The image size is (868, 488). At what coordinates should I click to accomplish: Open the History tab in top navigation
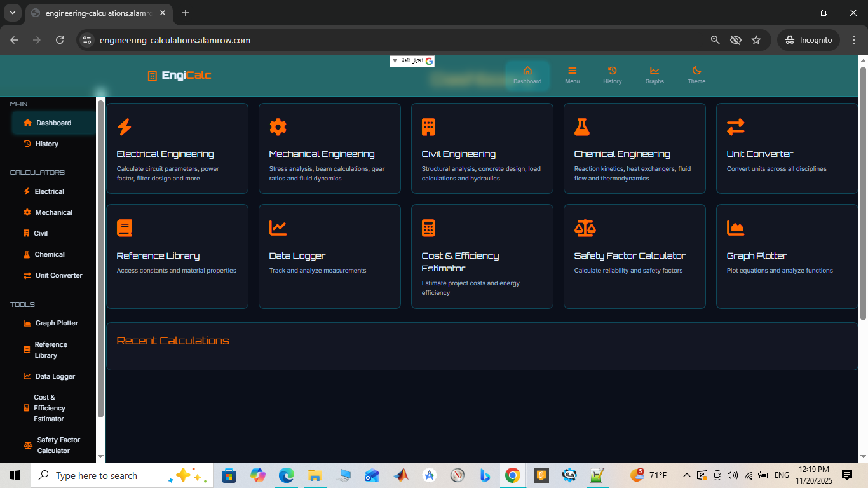612,75
